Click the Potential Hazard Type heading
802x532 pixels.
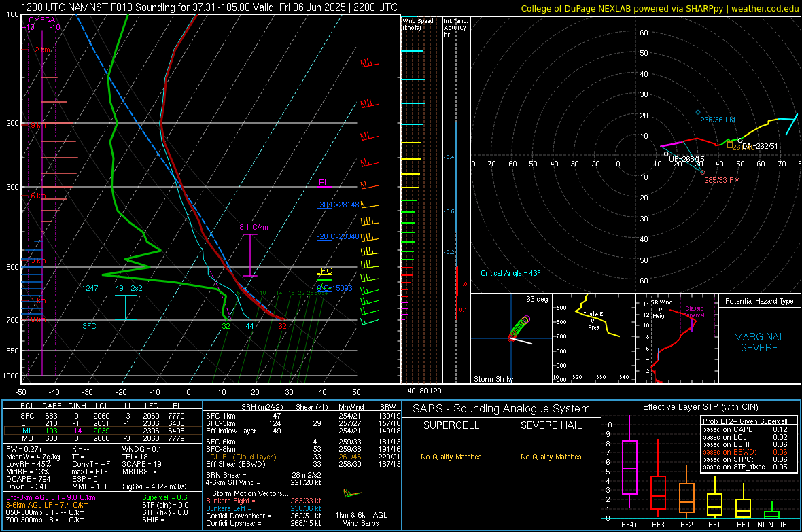coord(759,301)
